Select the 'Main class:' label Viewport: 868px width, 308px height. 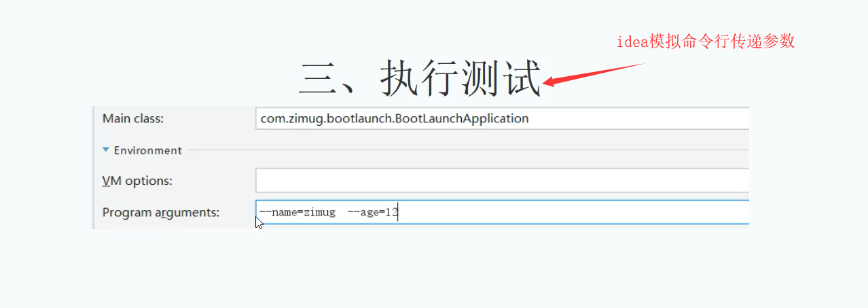tap(133, 118)
